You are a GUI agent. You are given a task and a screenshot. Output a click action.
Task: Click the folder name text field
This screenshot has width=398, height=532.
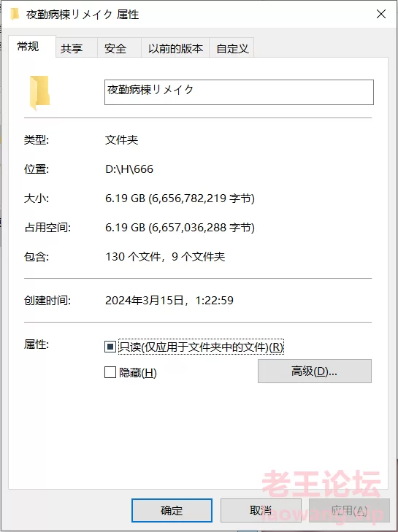click(x=239, y=92)
